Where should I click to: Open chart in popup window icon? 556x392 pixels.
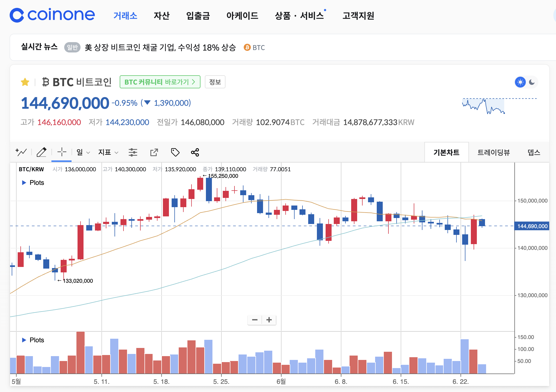point(154,152)
